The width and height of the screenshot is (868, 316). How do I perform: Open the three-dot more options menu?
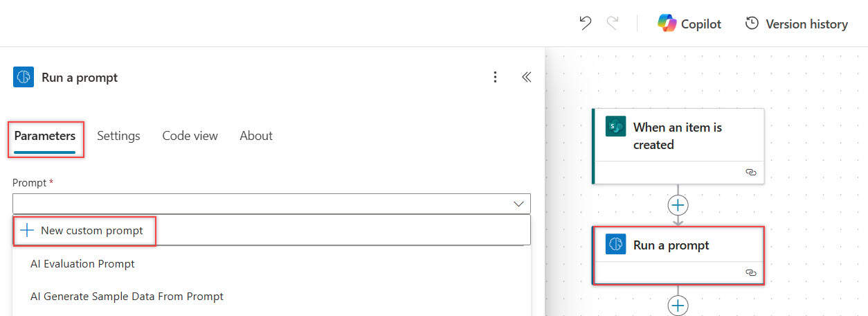(495, 77)
